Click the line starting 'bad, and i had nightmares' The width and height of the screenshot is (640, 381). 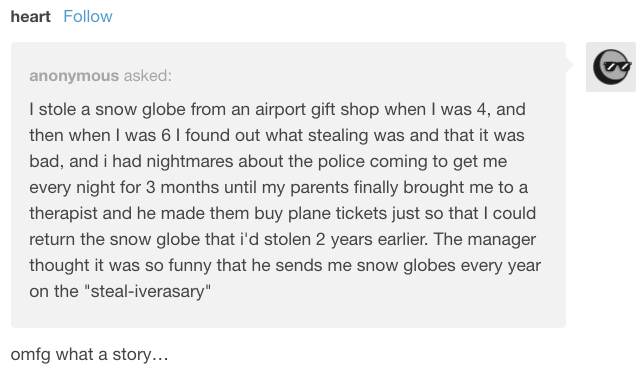point(268,161)
